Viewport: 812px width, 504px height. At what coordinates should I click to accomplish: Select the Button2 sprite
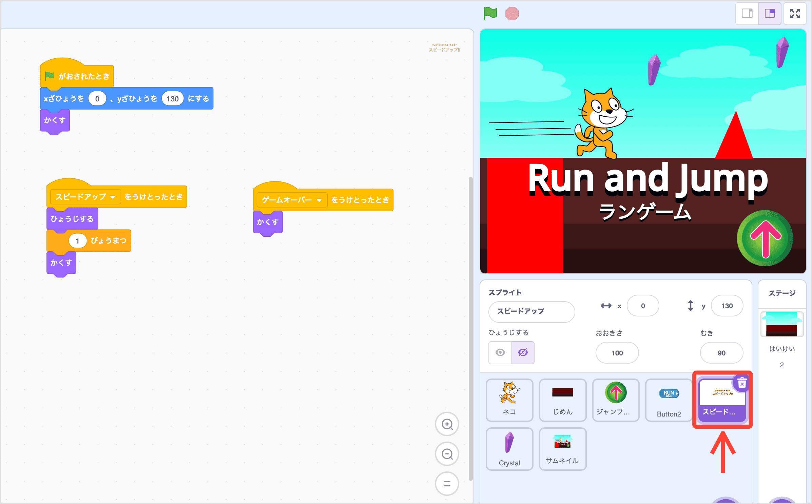(x=669, y=400)
